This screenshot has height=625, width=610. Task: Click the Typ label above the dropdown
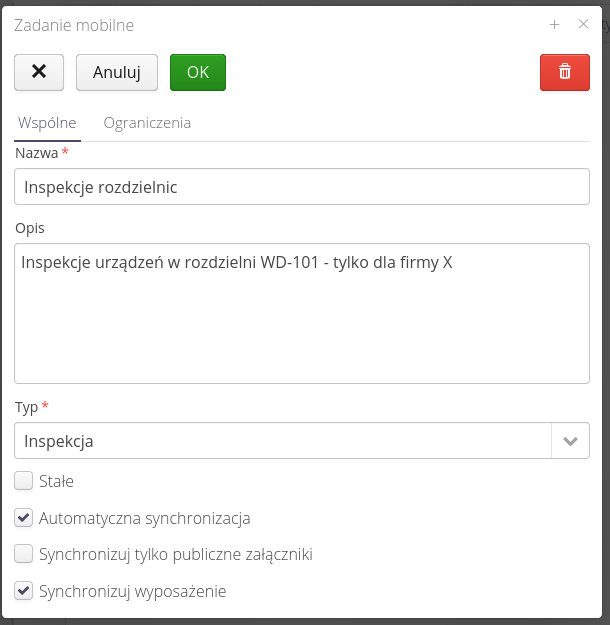27,407
